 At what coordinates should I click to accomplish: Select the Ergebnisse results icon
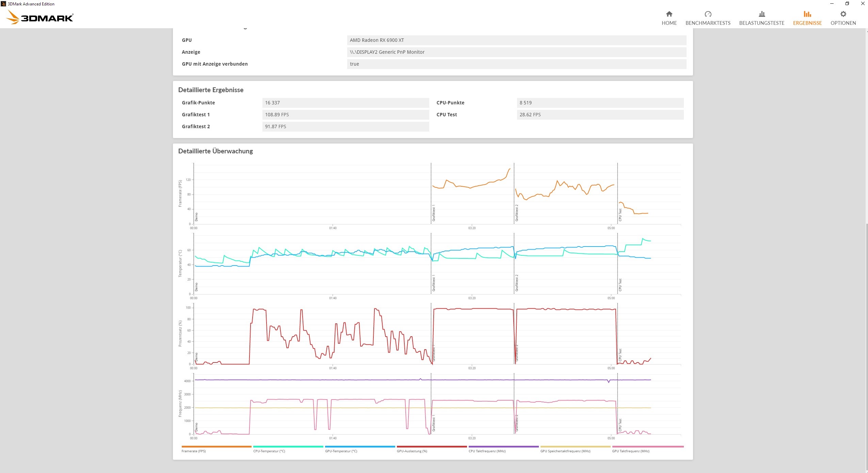pyautogui.click(x=807, y=14)
